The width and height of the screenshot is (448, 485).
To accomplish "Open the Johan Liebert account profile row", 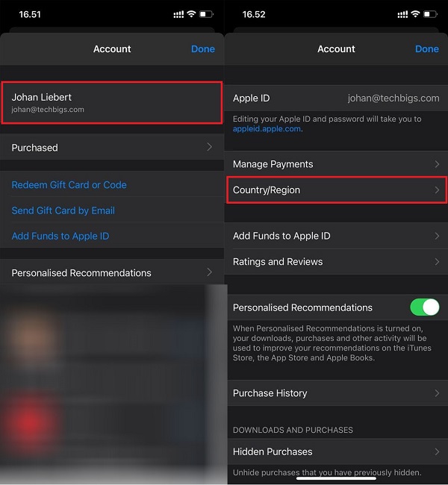I will [x=112, y=103].
